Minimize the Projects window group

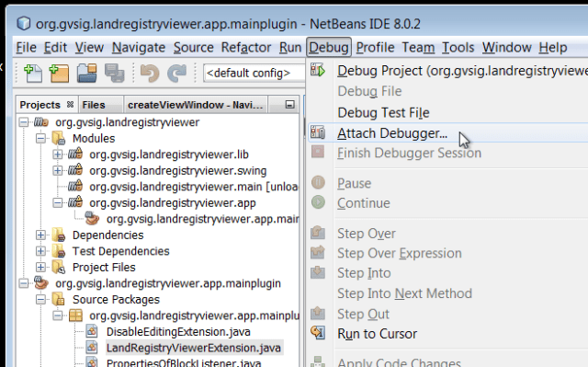tap(289, 104)
